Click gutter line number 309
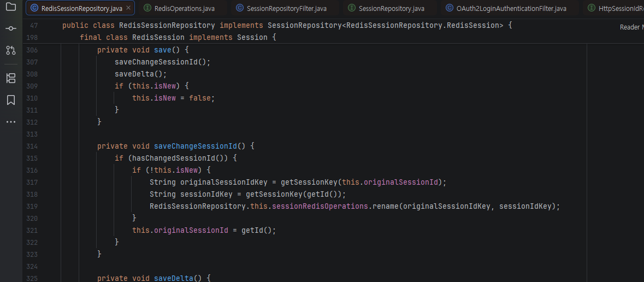The image size is (644, 282). tap(32, 86)
